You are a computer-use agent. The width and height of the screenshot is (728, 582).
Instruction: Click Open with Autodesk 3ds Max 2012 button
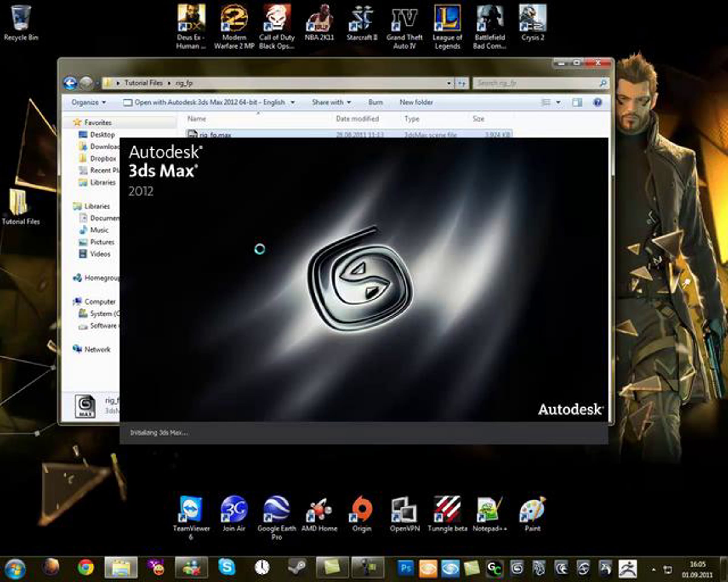204,102
